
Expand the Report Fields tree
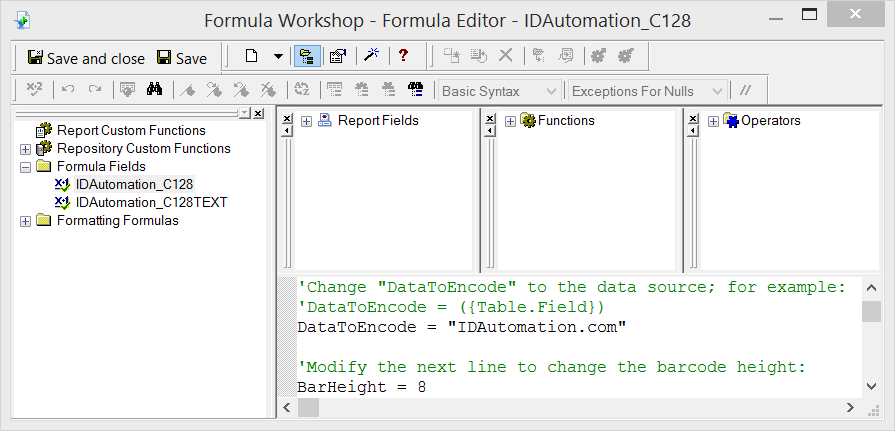point(307,122)
